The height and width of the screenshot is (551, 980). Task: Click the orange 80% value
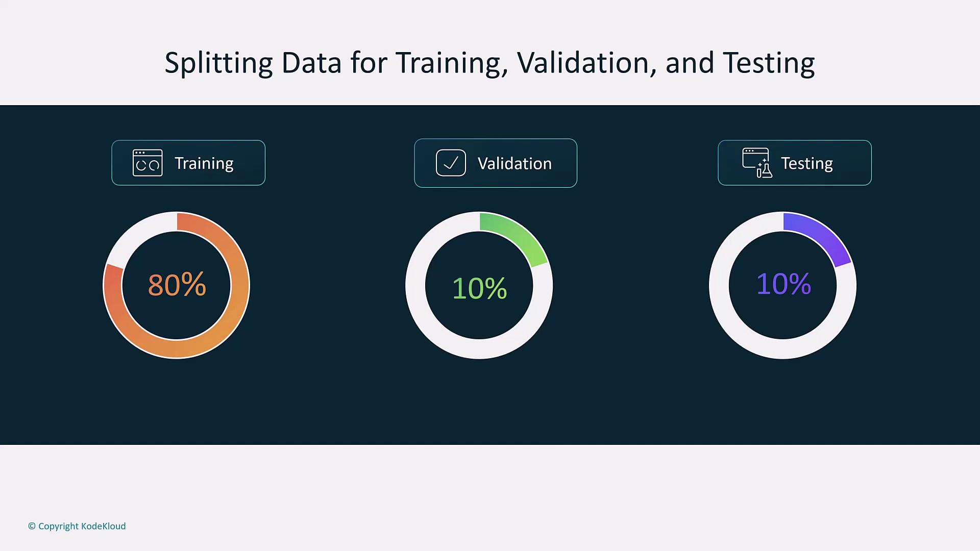(177, 285)
